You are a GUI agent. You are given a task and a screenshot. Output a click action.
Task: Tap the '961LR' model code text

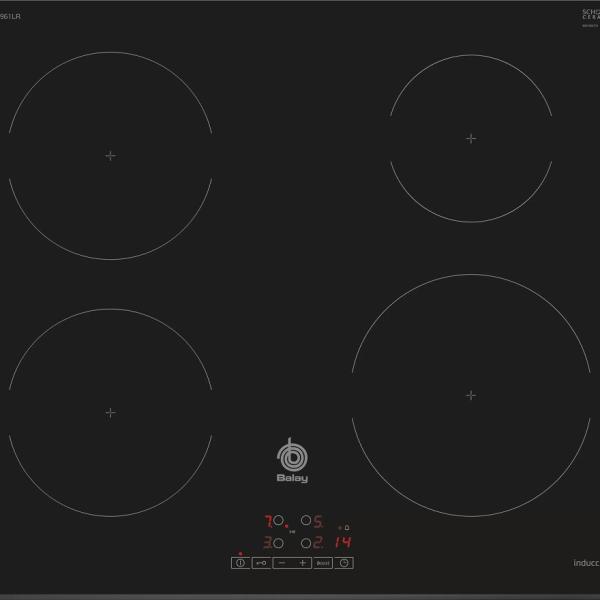(10, 16)
